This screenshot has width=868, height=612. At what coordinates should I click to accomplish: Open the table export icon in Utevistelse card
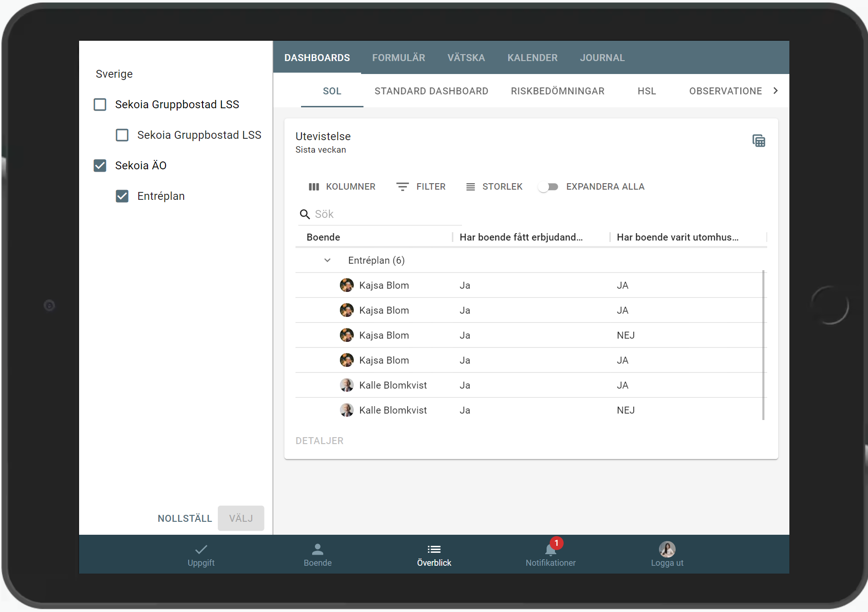pyautogui.click(x=759, y=141)
